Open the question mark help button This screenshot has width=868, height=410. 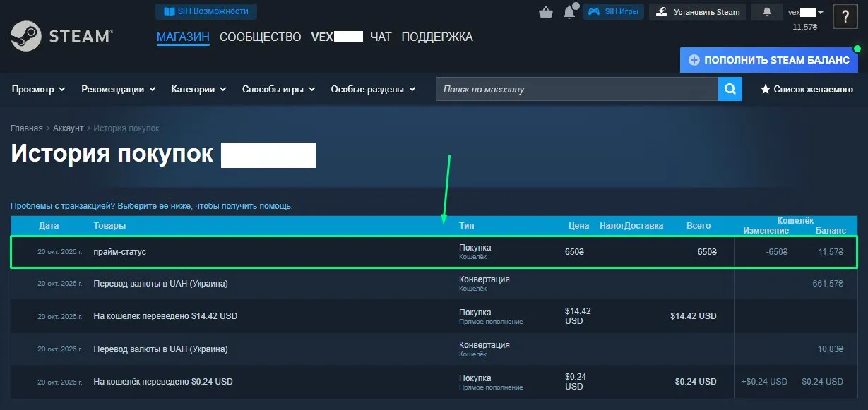(845, 16)
